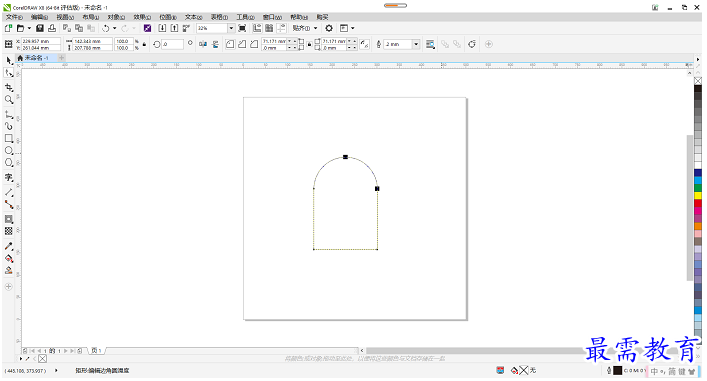The width and height of the screenshot is (707, 381).
Task: Click the new document plus tab button
Action: (x=62, y=58)
